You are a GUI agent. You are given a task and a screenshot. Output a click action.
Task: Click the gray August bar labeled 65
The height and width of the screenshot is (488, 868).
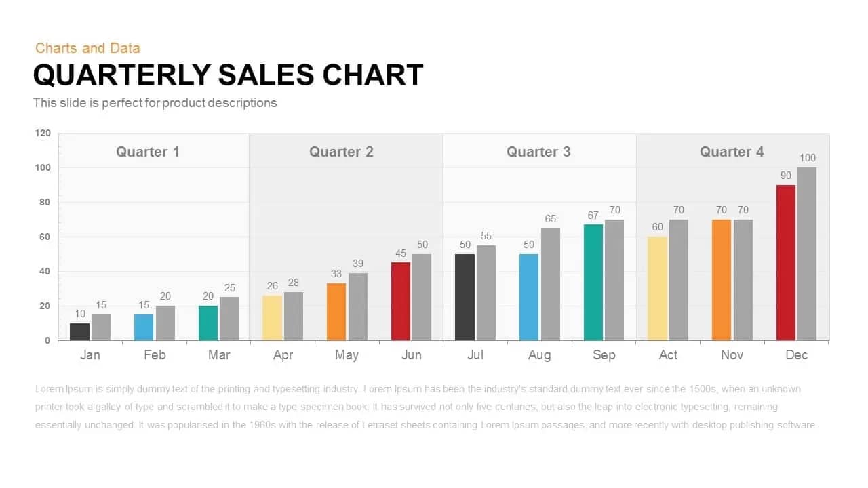point(551,284)
